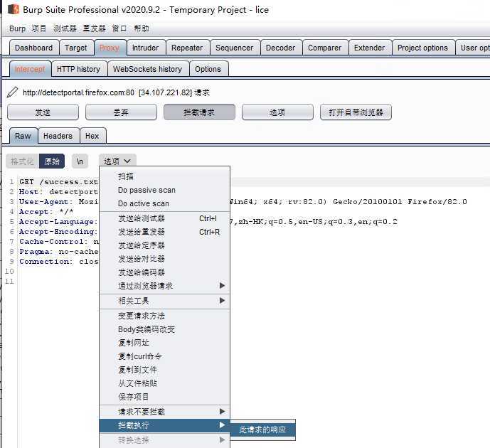Viewport: 490px width, 448px height.
Task: Open the 项目 menu
Action: (38, 28)
